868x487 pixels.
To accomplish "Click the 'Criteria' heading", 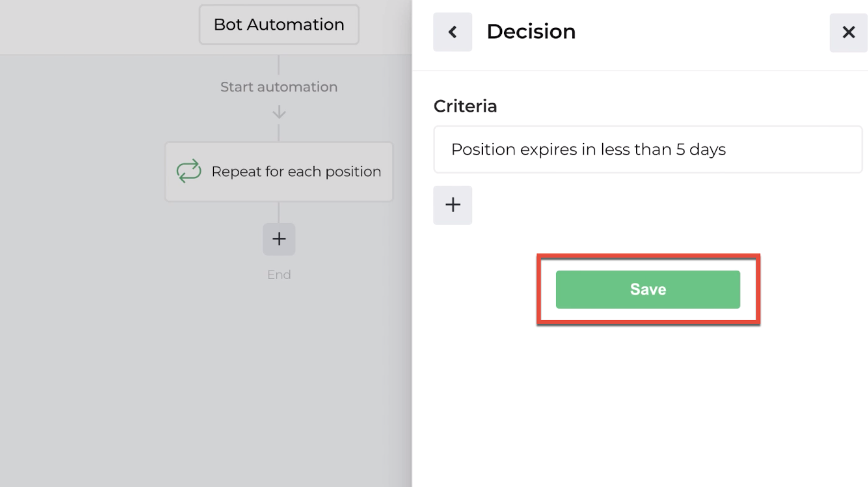I will pos(465,106).
